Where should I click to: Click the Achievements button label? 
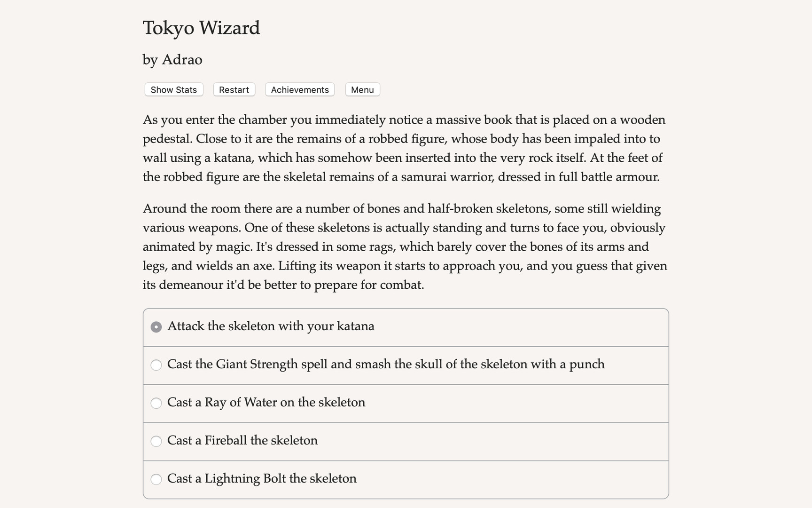point(299,89)
